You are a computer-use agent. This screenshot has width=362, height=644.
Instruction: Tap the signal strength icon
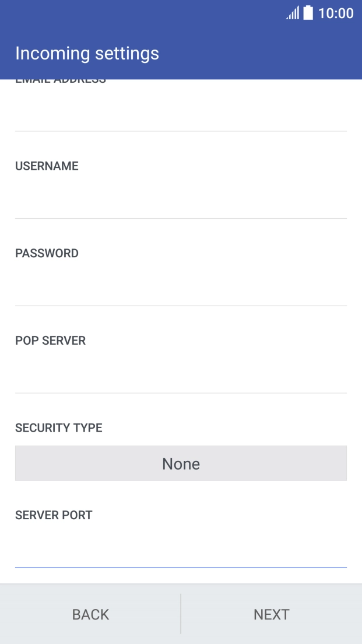point(292,13)
